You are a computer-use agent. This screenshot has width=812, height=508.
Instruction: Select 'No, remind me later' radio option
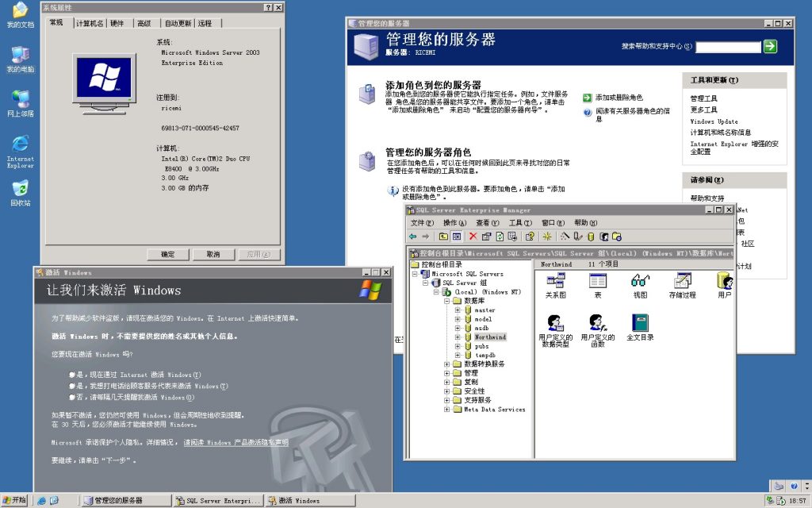[x=72, y=398]
